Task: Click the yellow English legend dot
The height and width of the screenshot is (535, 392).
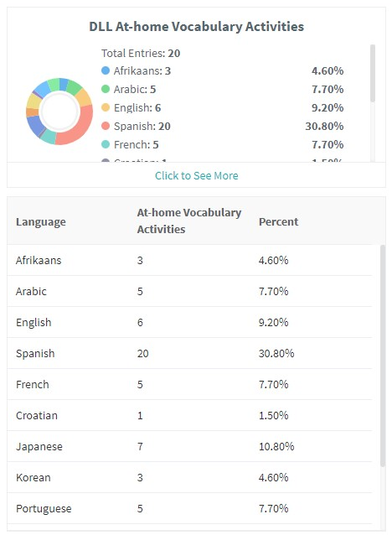Action: coord(106,107)
